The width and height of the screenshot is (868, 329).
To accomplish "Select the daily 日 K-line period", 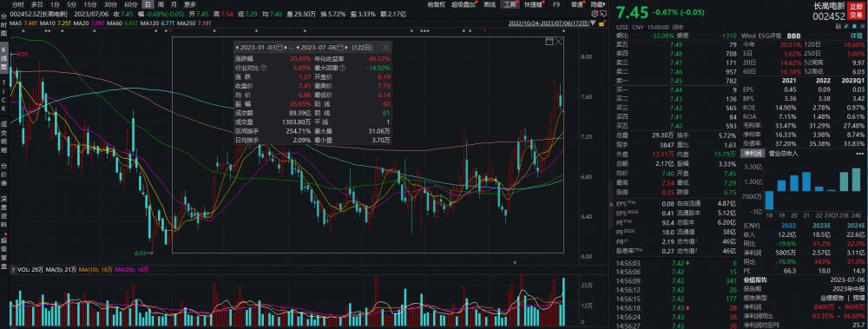I will 147,3.
